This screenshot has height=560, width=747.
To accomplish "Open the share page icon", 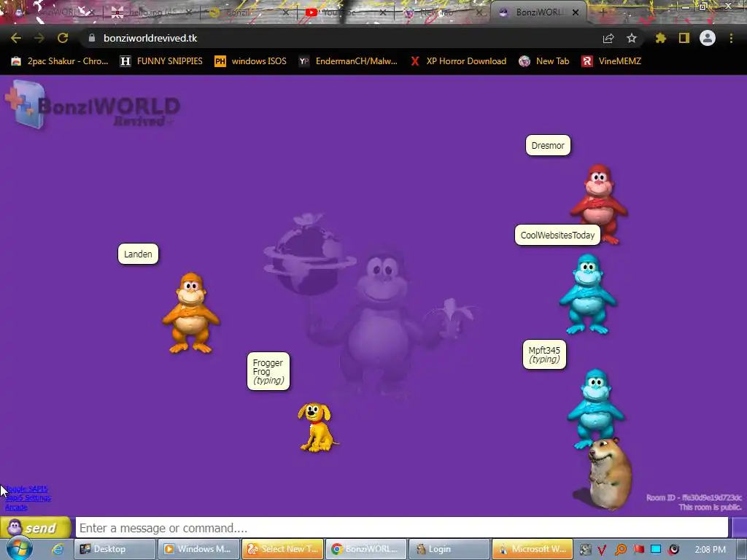I will [608, 38].
